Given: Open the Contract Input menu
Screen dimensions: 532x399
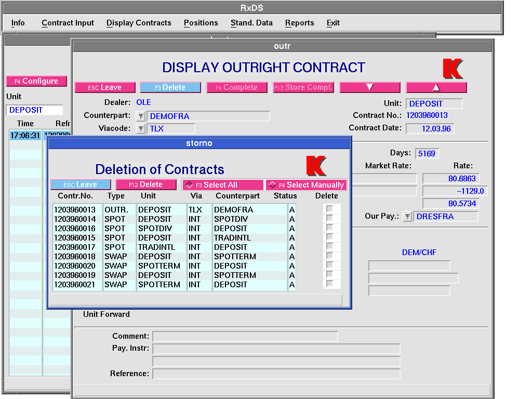Looking at the screenshot, I should click(68, 23).
